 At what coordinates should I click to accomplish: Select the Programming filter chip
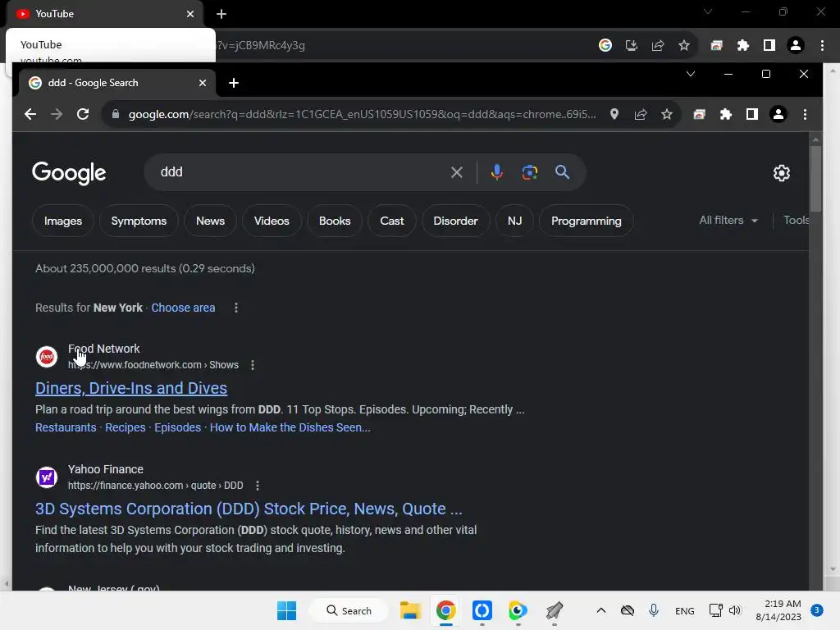pyautogui.click(x=586, y=221)
